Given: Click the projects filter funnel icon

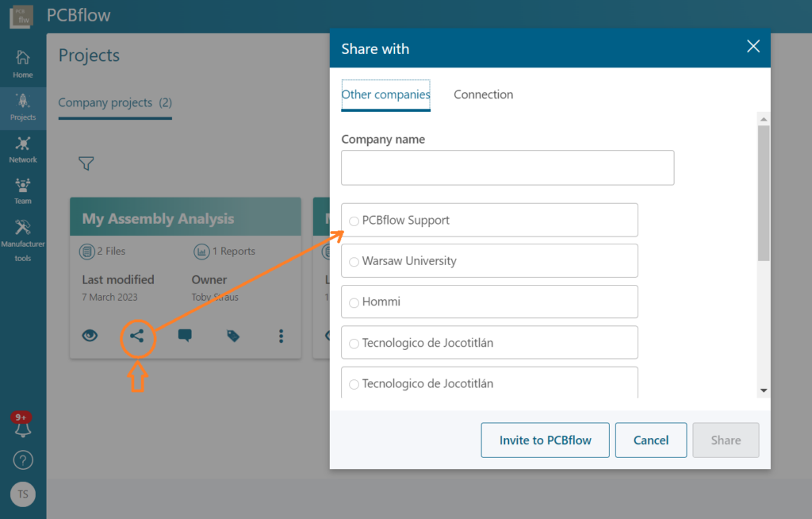Looking at the screenshot, I should (86, 163).
